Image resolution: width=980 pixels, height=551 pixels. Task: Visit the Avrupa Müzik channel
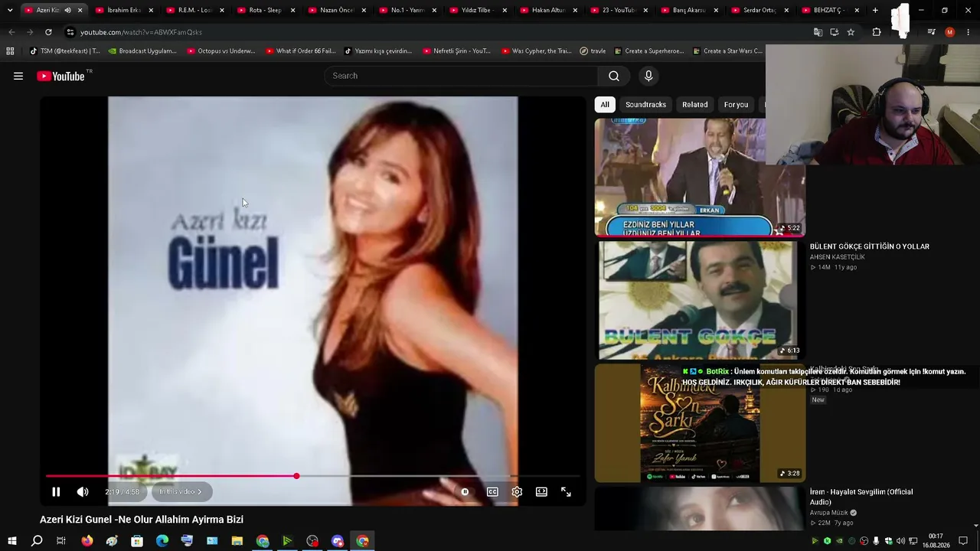[829, 513]
